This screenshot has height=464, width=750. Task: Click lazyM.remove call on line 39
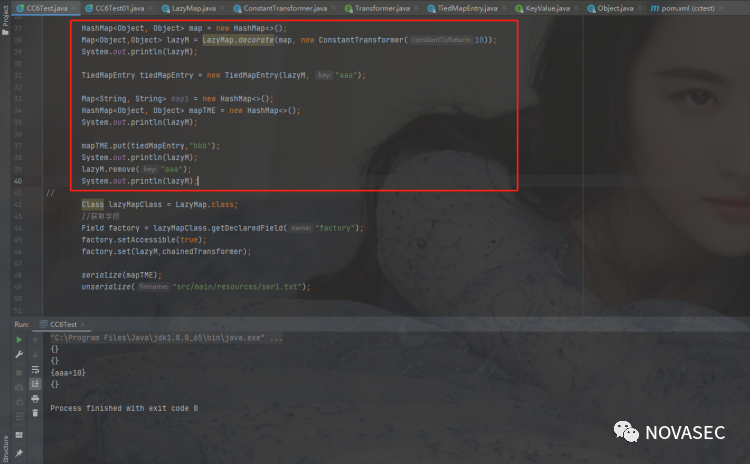click(x=136, y=169)
